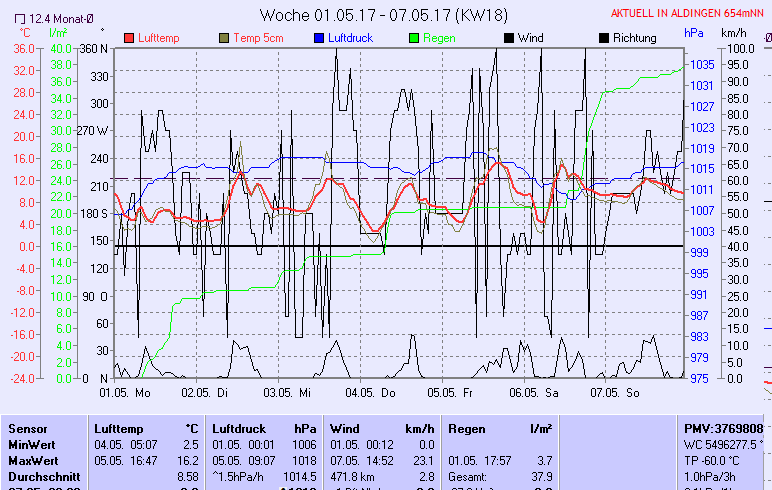Screen dimensions: 772x490
Task: Click the black Richtung legend swatch
Action: [x=603, y=38]
